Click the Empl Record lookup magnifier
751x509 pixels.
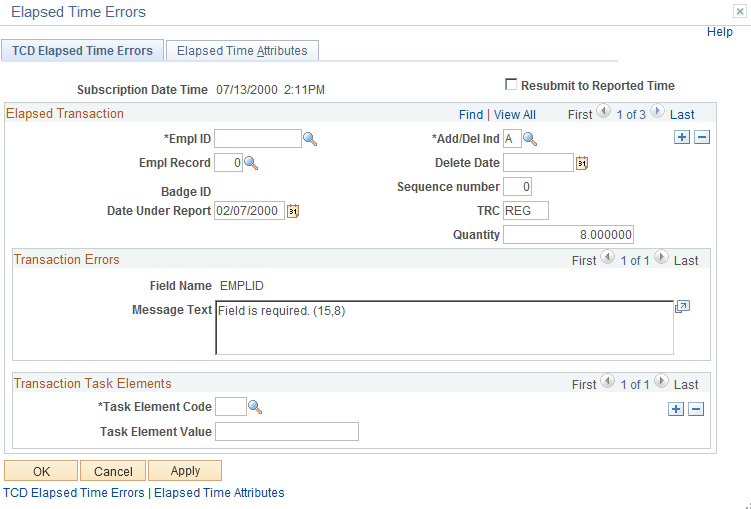251,163
